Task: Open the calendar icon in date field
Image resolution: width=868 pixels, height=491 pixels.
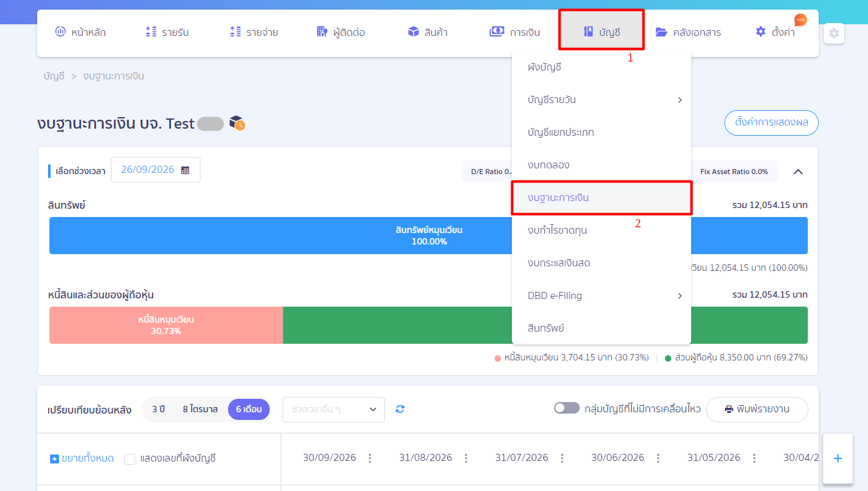Action: (185, 170)
